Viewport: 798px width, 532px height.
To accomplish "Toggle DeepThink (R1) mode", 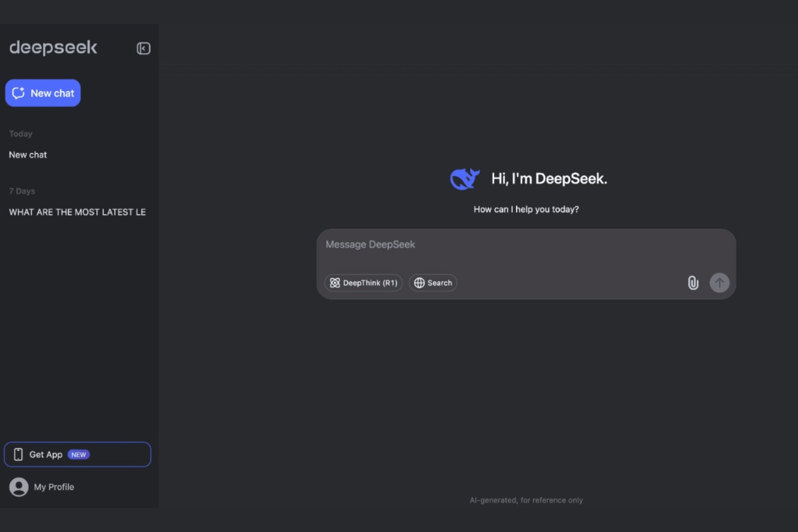I will (363, 283).
